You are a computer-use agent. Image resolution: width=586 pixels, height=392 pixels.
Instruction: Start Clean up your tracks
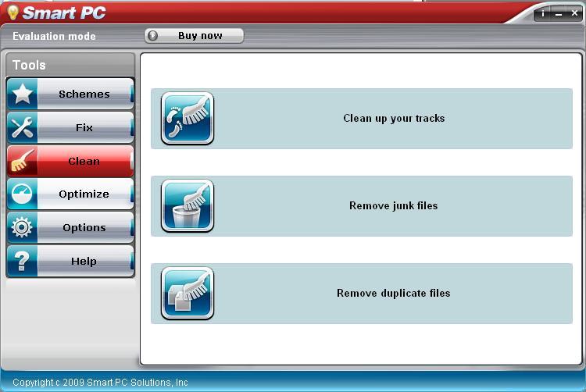pos(362,119)
